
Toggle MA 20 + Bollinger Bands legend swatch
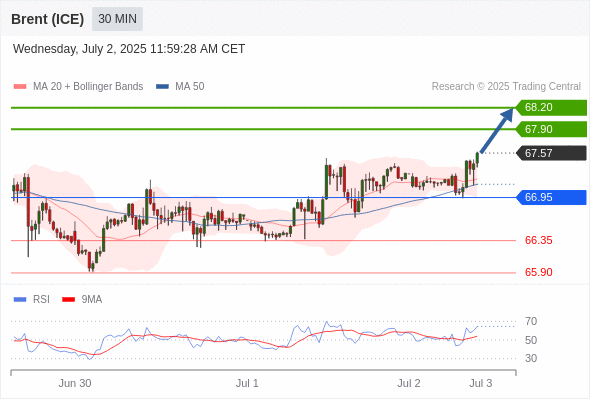point(20,87)
